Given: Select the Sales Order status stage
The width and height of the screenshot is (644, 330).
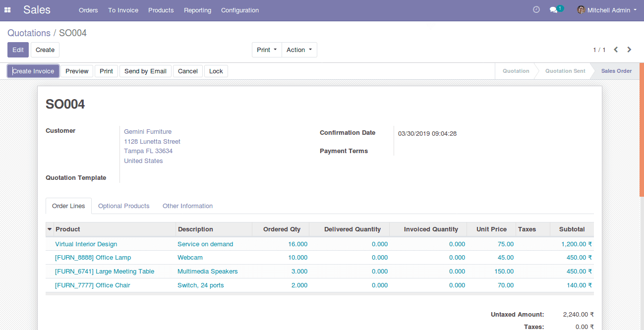Looking at the screenshot, I should [x=616, y=71].
